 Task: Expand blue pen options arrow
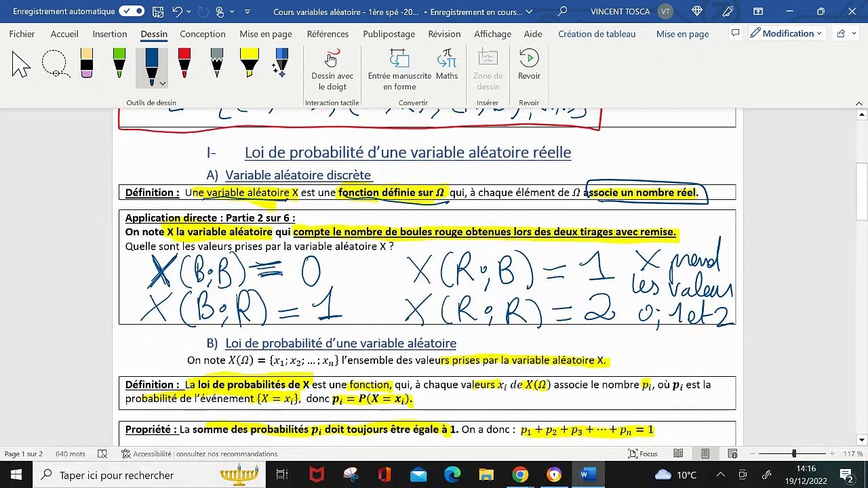[163, 83]
